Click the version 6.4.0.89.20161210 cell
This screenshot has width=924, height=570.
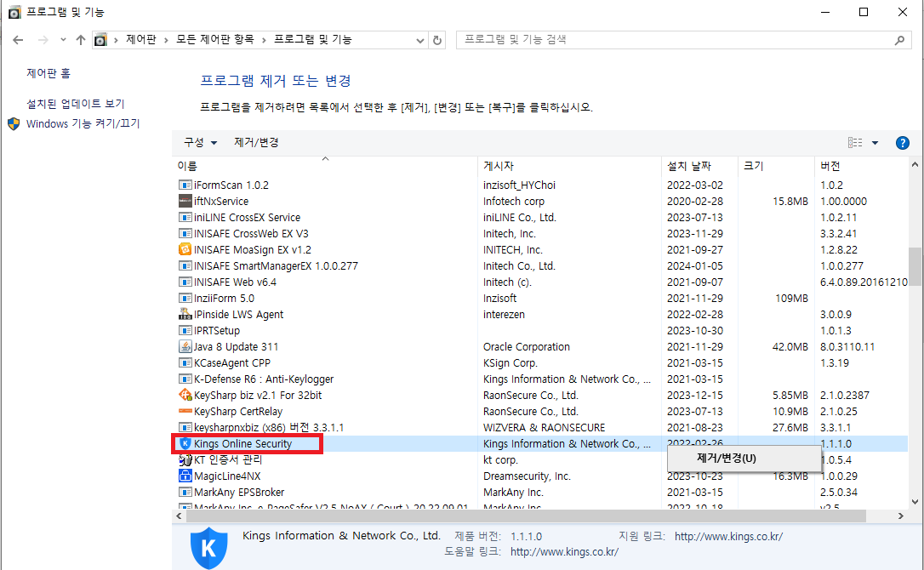point(864,282)
